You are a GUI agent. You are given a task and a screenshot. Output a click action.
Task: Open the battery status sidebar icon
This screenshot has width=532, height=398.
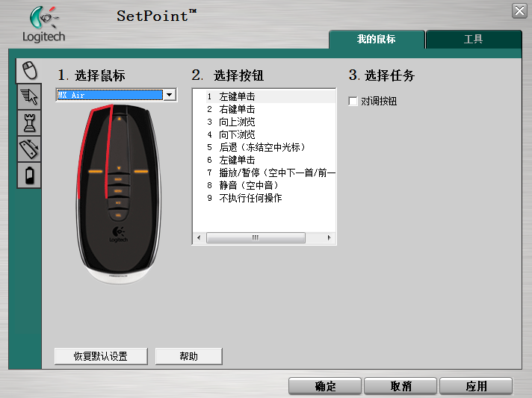30,175
